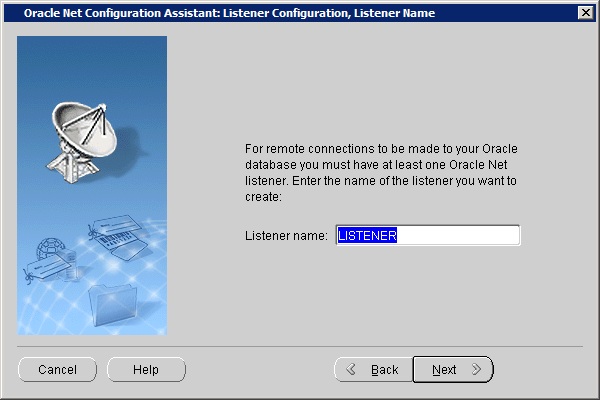600x400 pixels.
Task: Close the Oracle Net Configuration Assistant window
Action: [x=585, y=13]
